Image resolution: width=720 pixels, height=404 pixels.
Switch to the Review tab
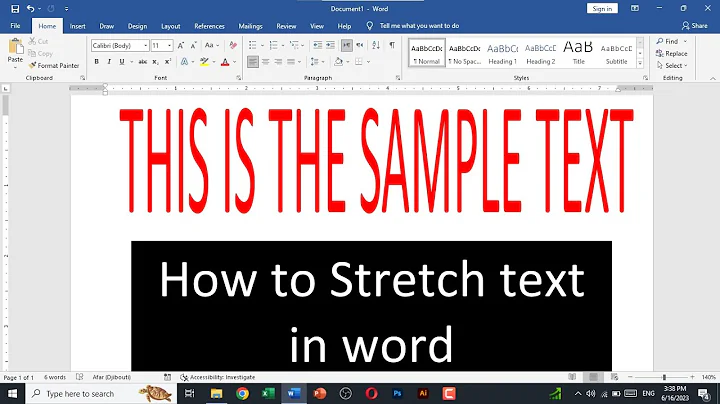[286, 26]
